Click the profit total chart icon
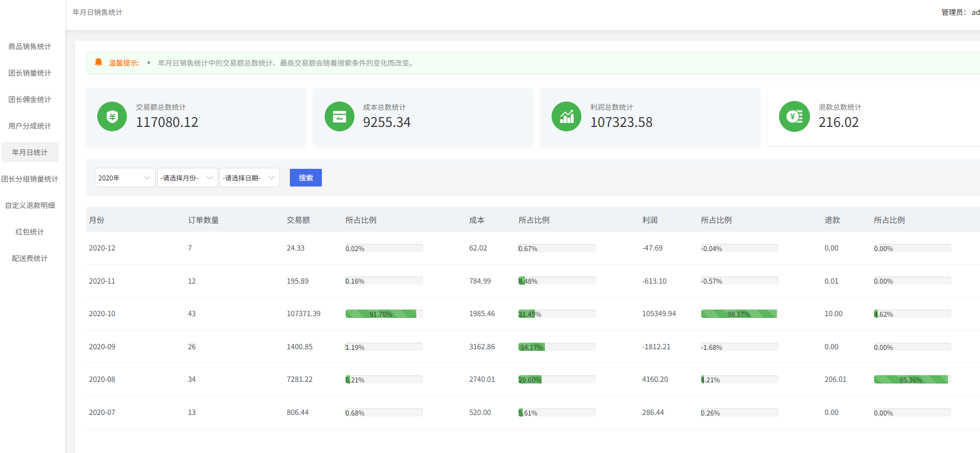 (x=566, y=116)
